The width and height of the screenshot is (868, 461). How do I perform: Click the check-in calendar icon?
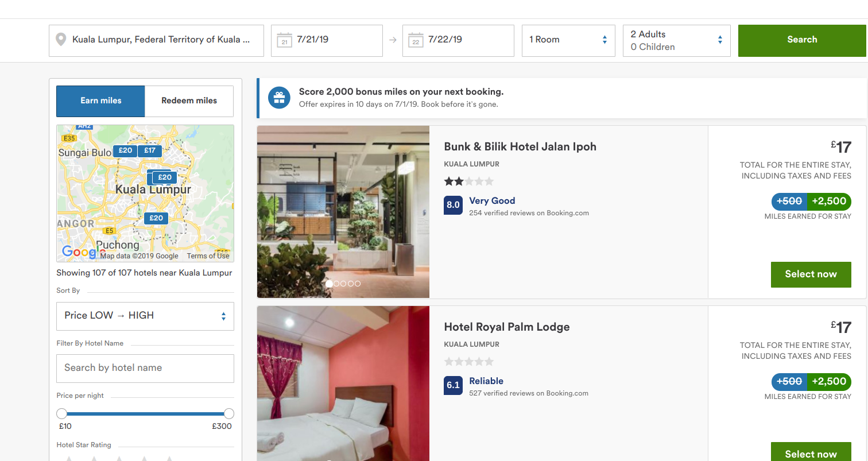284,40
